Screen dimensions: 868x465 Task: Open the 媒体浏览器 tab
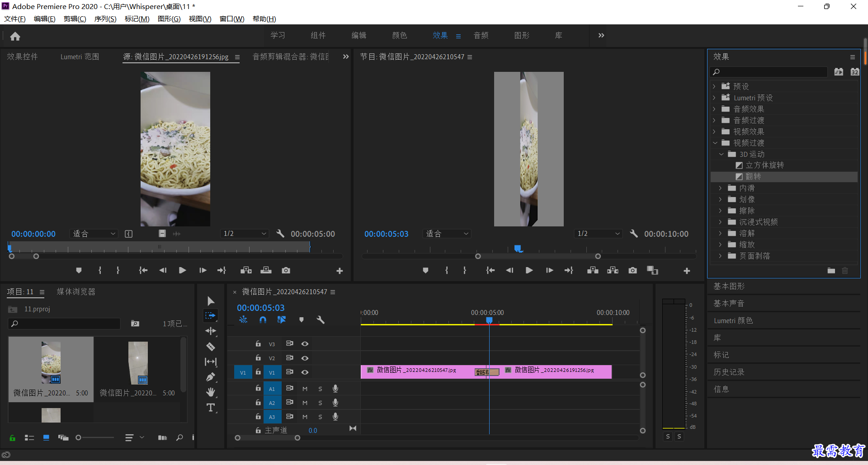pos(76,291)
